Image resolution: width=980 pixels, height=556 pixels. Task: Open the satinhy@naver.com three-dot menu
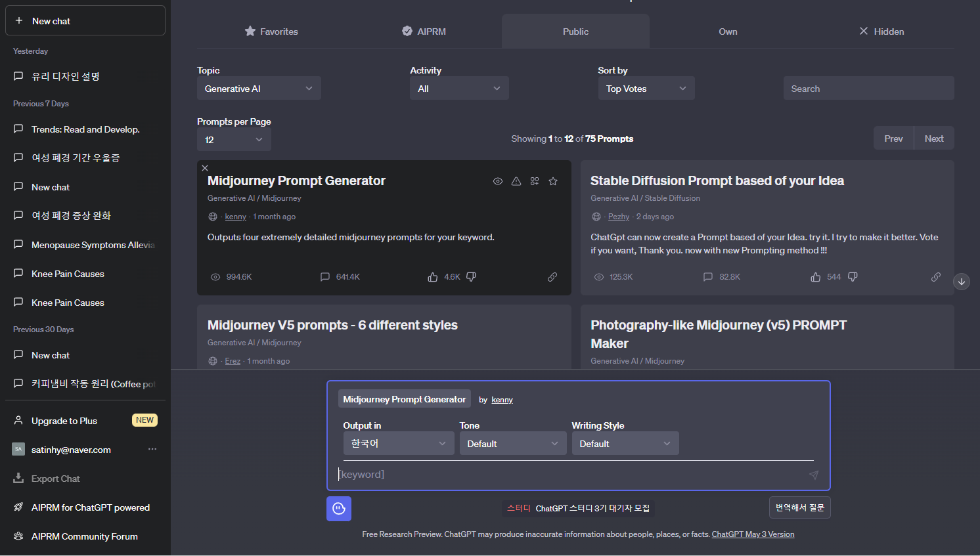(152, 449)
